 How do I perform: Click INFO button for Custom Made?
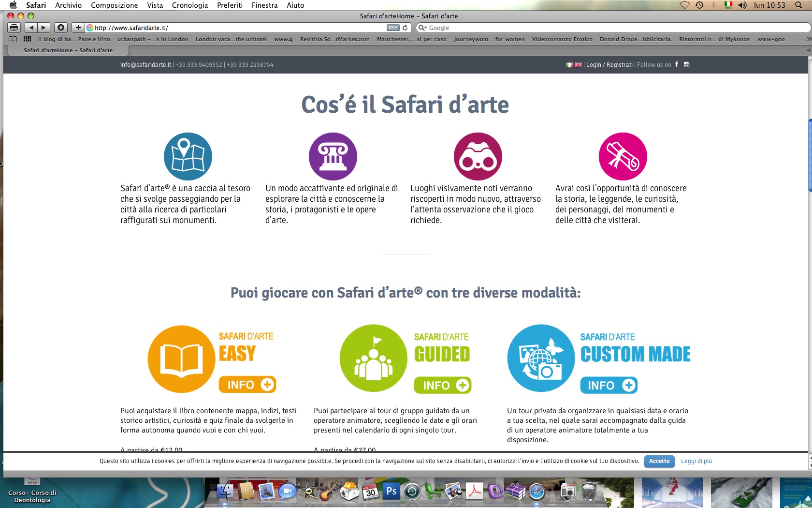pos(609,386)
